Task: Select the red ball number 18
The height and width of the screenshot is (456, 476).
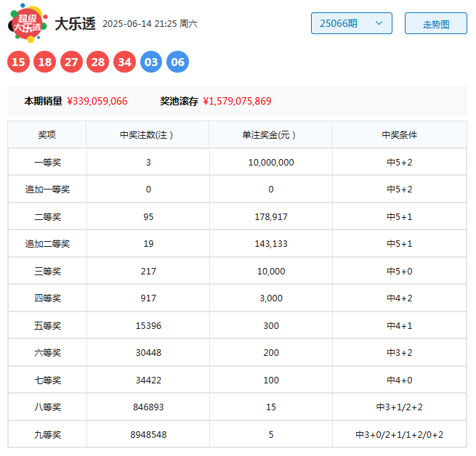Action: click(x=45, y=62)
